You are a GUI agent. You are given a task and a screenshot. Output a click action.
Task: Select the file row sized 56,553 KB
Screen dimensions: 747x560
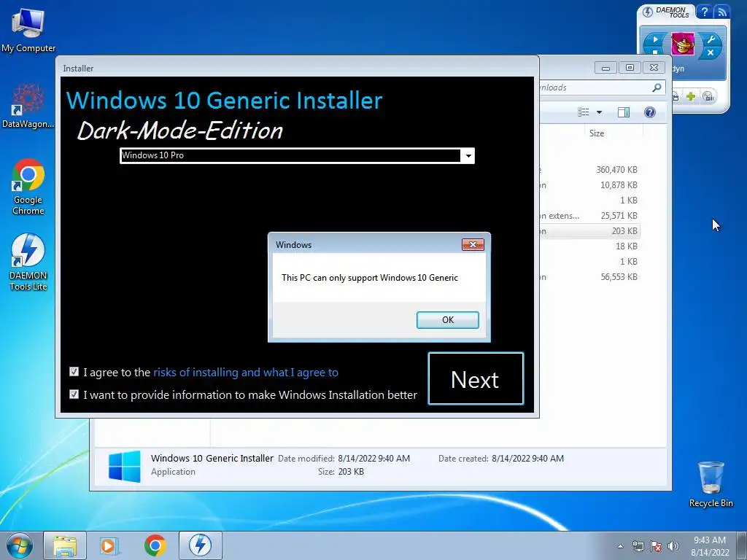589,276
